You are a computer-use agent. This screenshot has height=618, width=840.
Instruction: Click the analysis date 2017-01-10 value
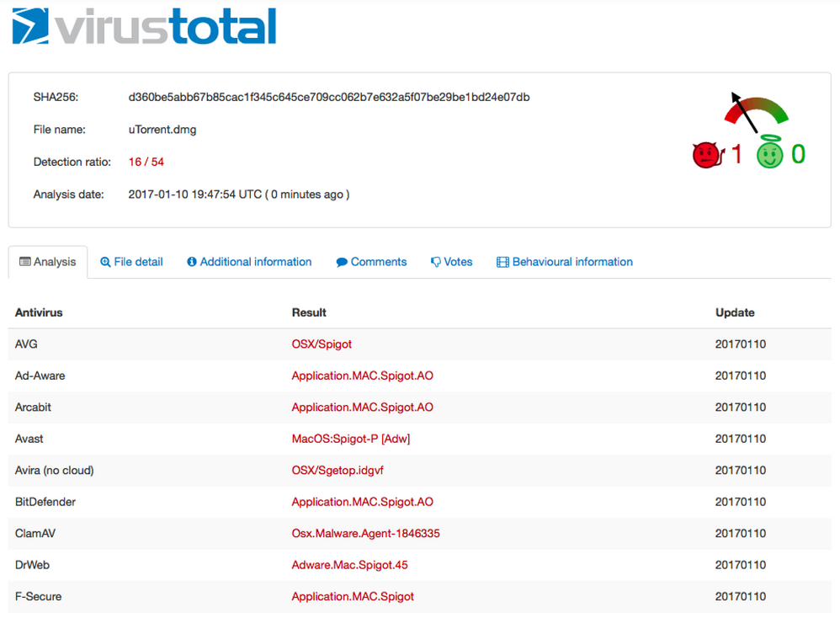[x=239, y=194]
